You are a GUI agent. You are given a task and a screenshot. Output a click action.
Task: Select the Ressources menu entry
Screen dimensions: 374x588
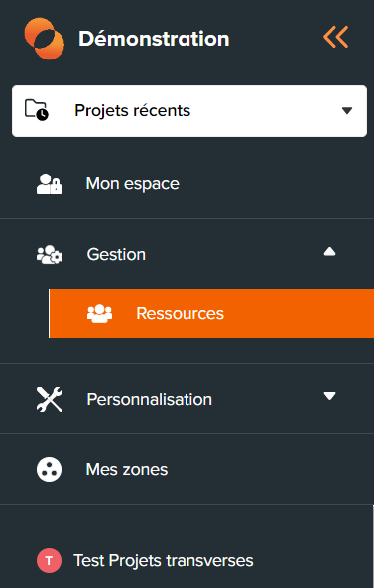(211, 313)
